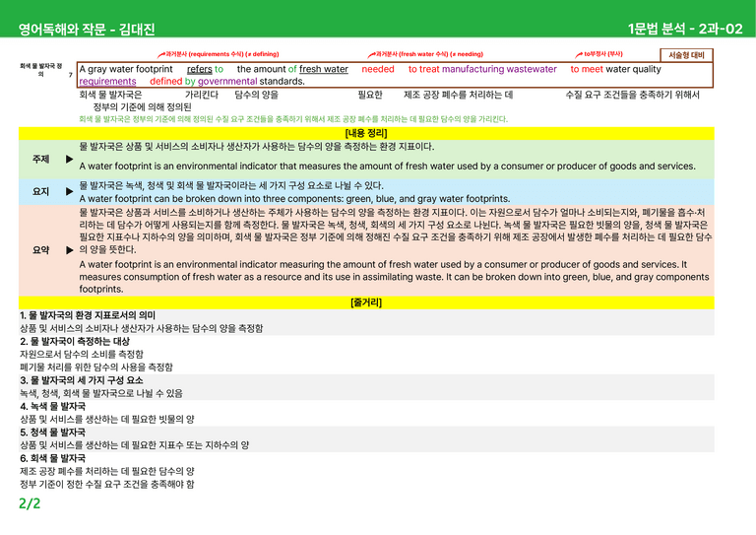Click the line 상품 및 서비스를 생산하는 데 필요한 빗물의 양

tap(107, 419)
